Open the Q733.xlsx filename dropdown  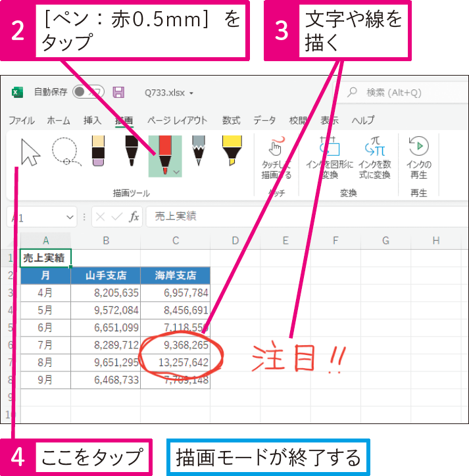point(191,93)
